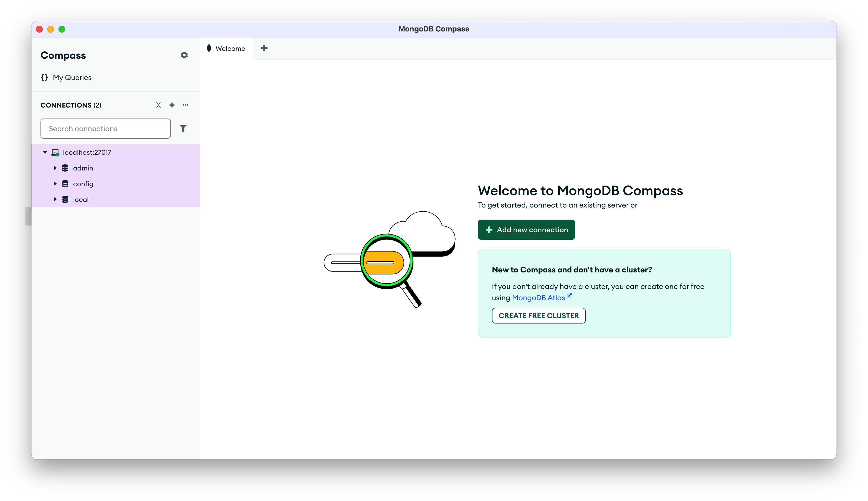Click the admin database icon
This screenshot has width=868, height=501.
click(x=65, y=168)
